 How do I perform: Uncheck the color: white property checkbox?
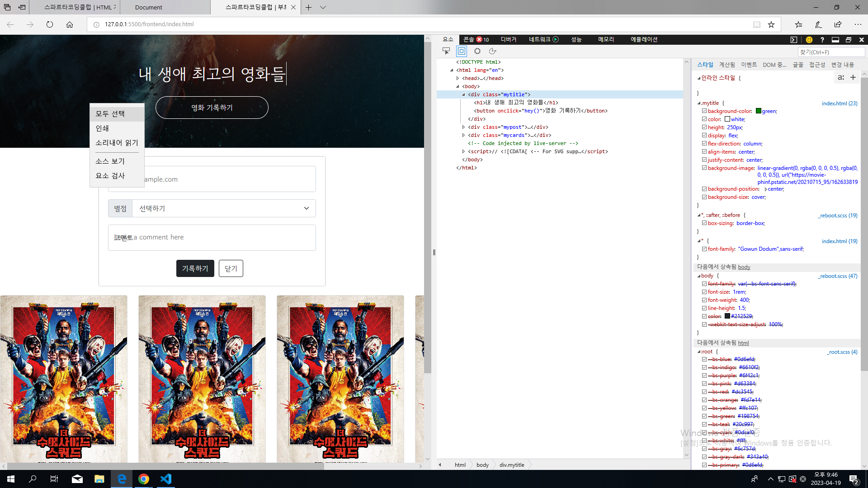(x=704, y=119)
